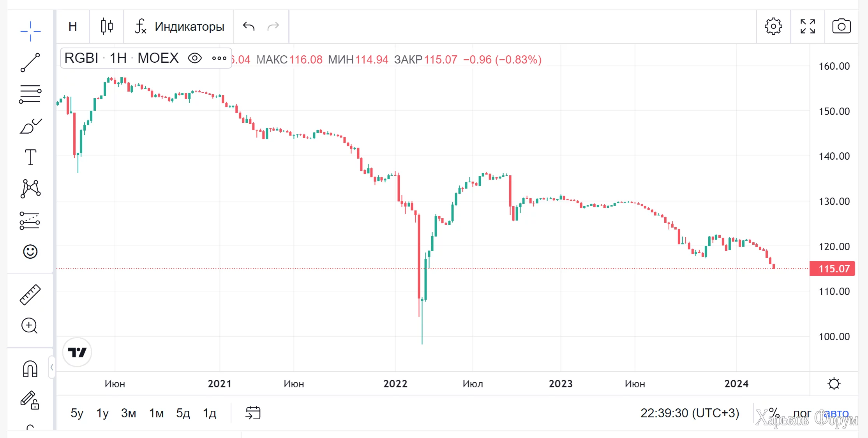Toggle the magnet snap mode
The image size is (868, 438).
30,369
